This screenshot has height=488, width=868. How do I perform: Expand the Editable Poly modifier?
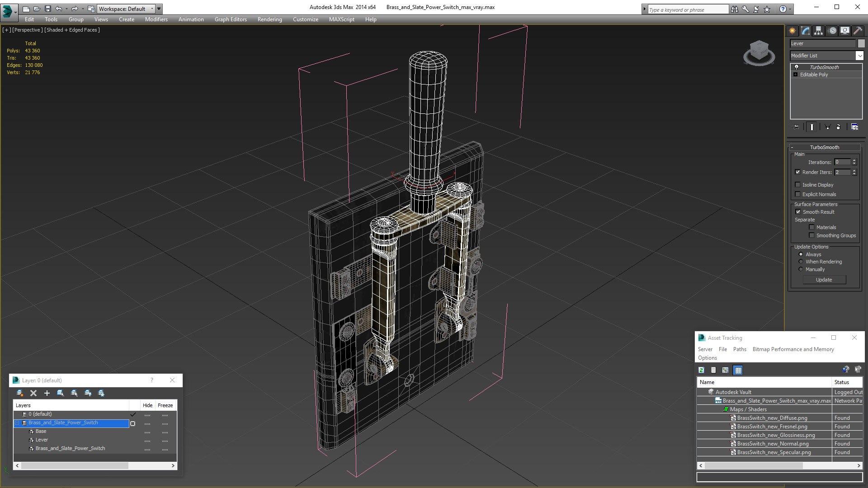point(795,75)
